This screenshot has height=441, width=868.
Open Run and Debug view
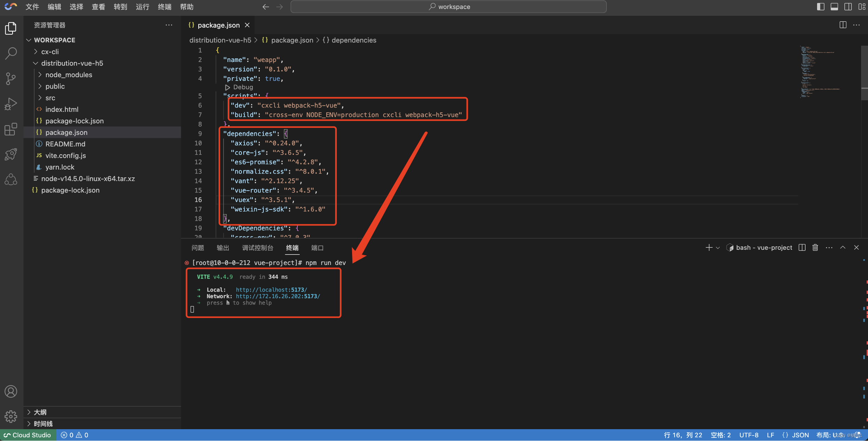pos(11,104)
